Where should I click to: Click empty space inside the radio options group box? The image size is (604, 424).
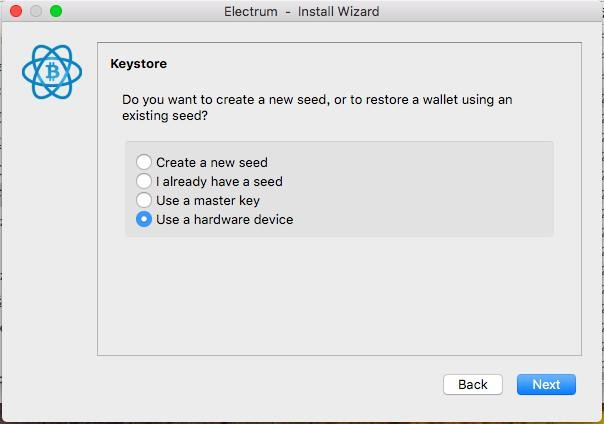click(424, 189)
